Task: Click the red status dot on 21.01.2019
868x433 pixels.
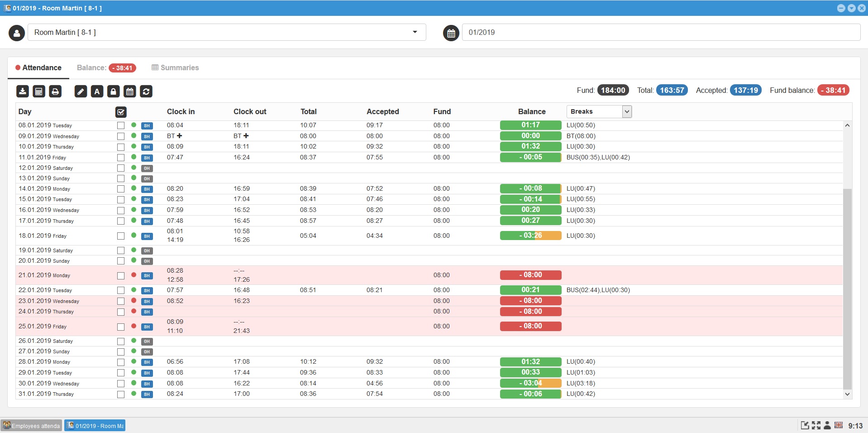Action: coord(134,275)
